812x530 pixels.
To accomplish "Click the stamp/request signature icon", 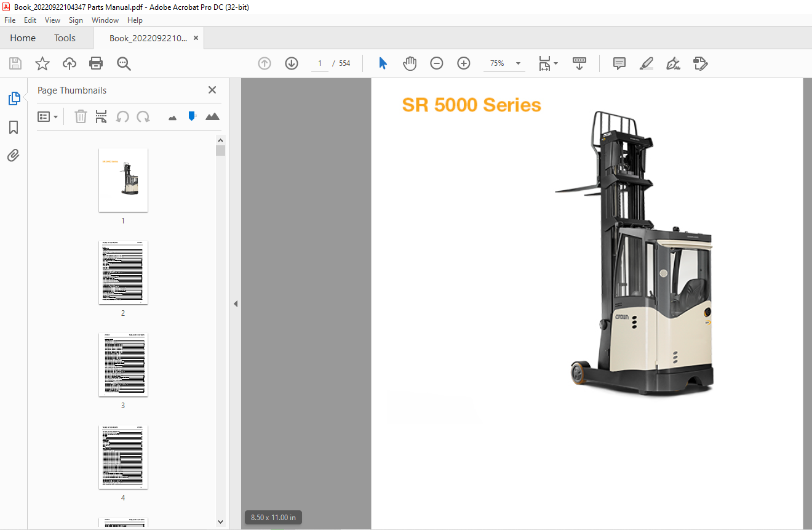I will point(700,63).
